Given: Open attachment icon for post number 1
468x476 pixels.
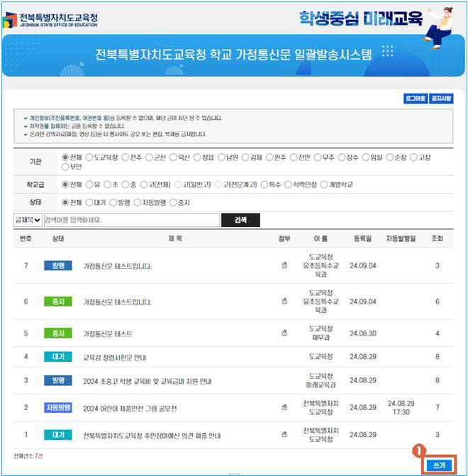Looking at the screenshot, I should [x=284, y=435].
